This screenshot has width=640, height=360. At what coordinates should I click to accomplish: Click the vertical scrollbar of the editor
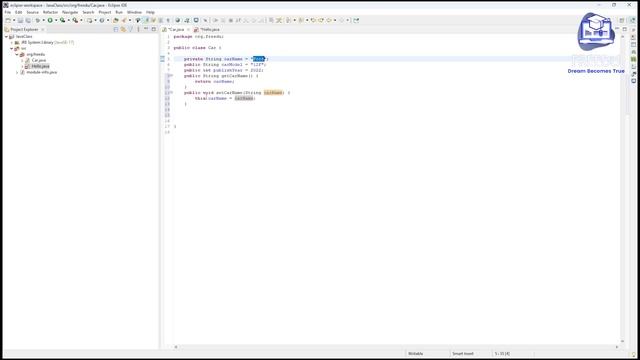(622, 188)
